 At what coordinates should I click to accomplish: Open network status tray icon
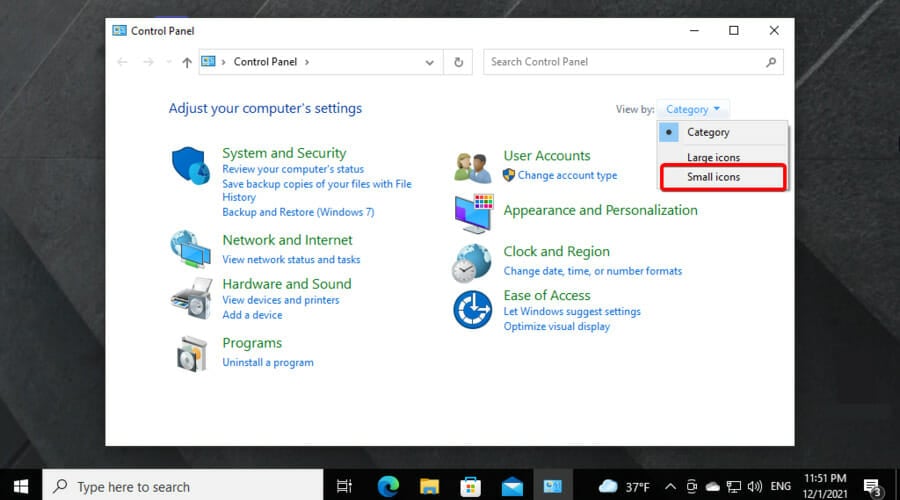pos(733,487)
